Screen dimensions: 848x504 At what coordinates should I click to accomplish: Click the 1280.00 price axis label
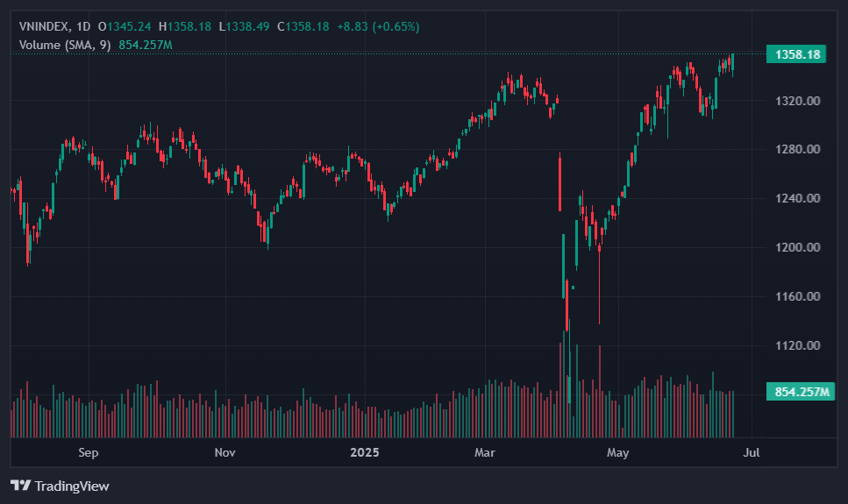pyautogui.click(x=797, y=149)
